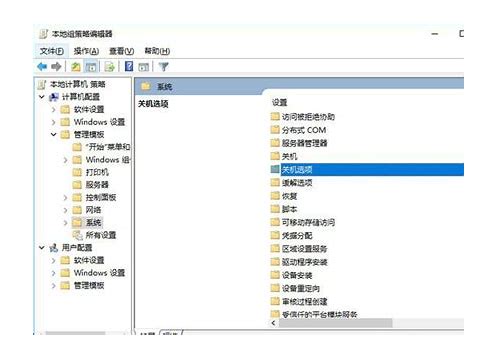Click the 缓解选项 folder icon
Viewport: 498px width, 360px height.
275,182
